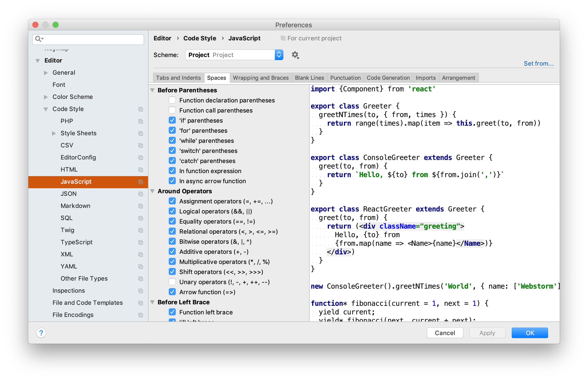Enable Function declaration parentheses checkbox
Image resolution: width=588 pixels, height=381 pixels.
click(172, 100)
